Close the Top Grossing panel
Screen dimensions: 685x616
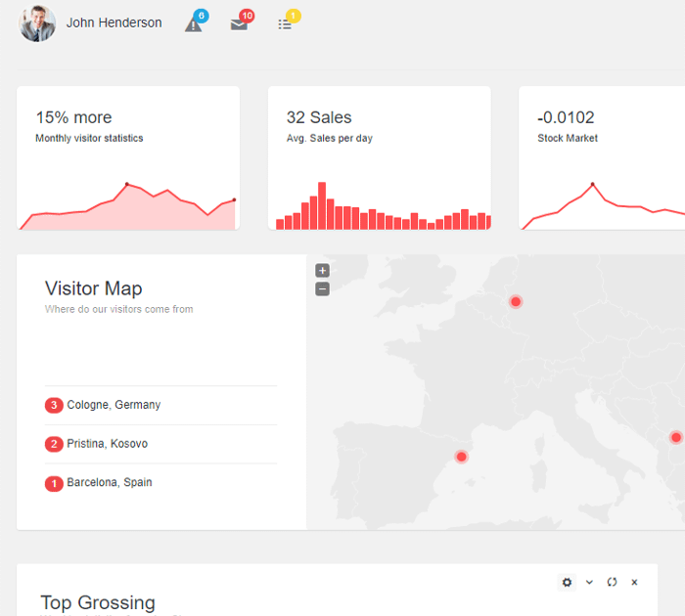(634, 582)
